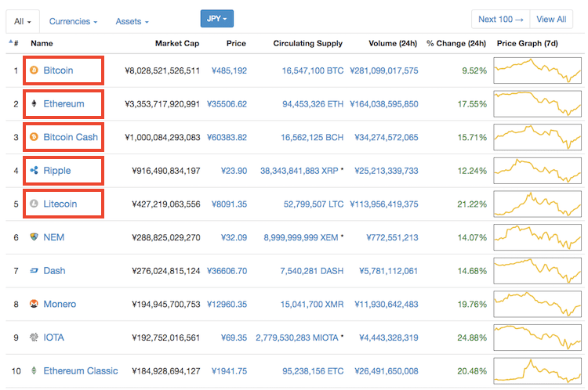
Task: Open the Ethereum coin page
Action: 64,103
